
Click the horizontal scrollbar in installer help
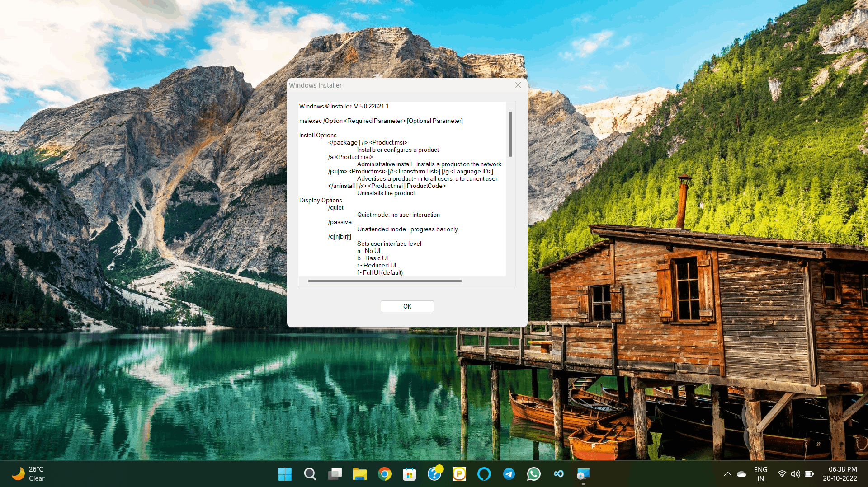[x=385, y=281]
